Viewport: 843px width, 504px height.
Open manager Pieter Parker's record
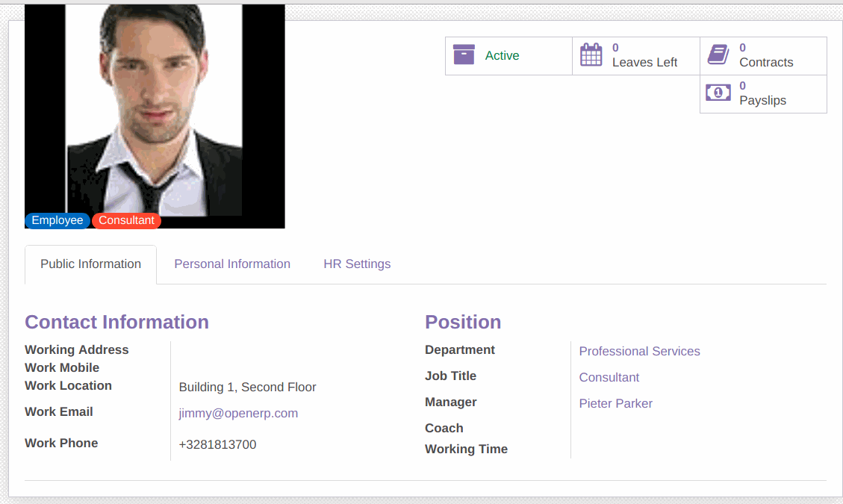pos(615,404)
